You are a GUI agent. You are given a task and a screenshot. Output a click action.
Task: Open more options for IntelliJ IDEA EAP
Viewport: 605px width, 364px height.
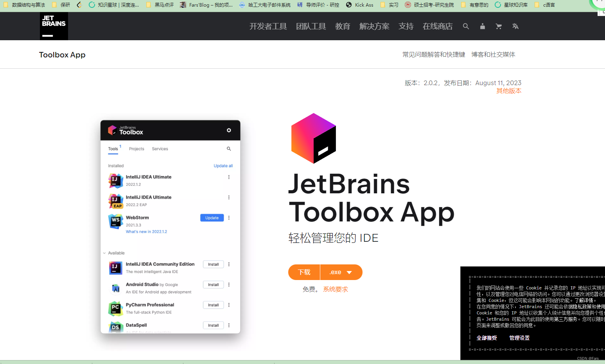(x=229, y=197)
